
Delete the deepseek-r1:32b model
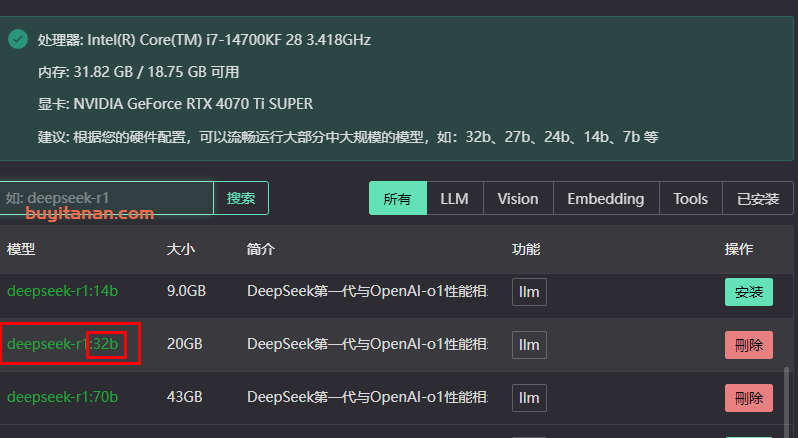coord(749,345)
